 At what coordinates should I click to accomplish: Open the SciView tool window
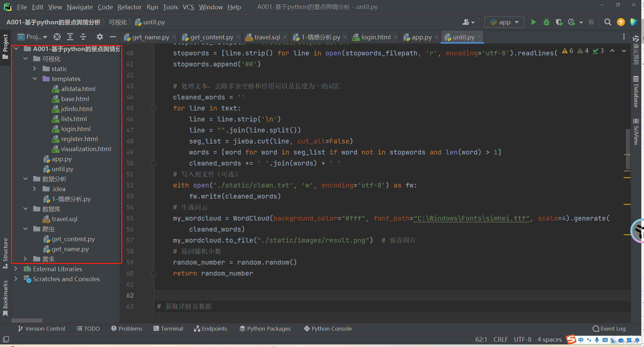[x=636, y=131]
